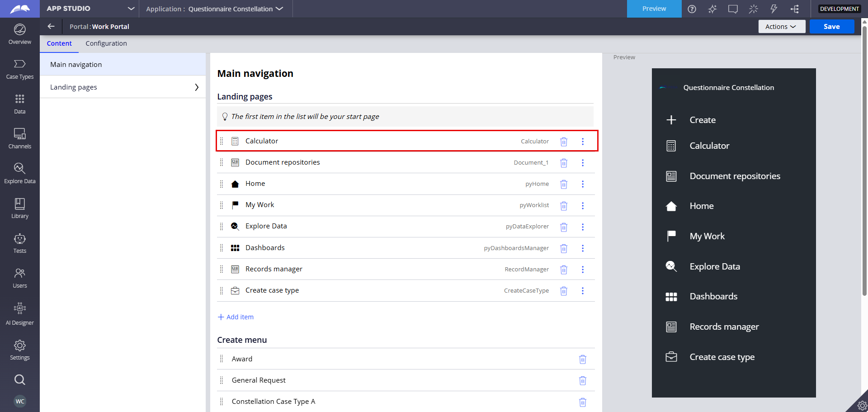The width and height of the screenshot is (868, 412).
Task: Grab the drag handle for Dashboards row
Action: click(x=222, y=248)
